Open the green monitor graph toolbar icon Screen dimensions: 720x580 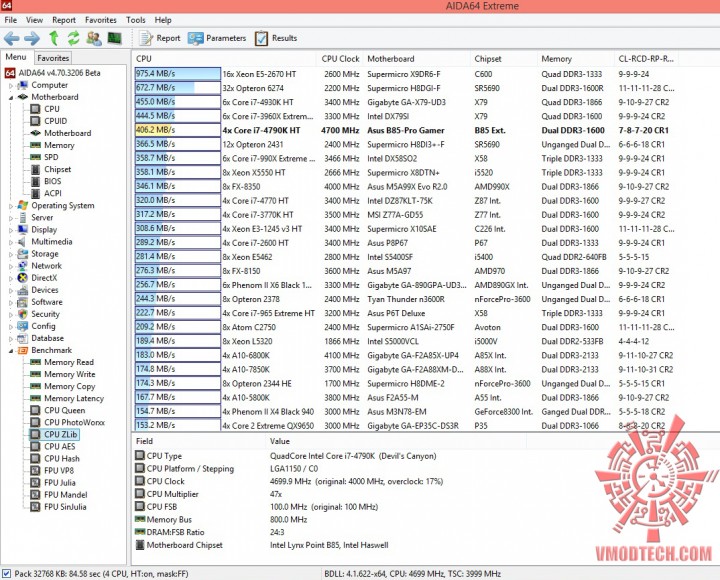pyautogui.click(x=114, y=38)
